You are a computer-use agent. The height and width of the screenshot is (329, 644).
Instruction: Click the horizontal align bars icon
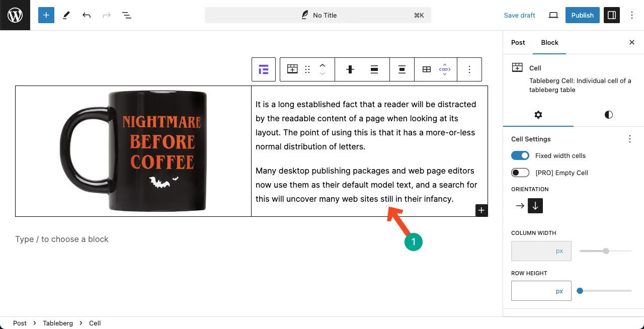click(374, 69)
